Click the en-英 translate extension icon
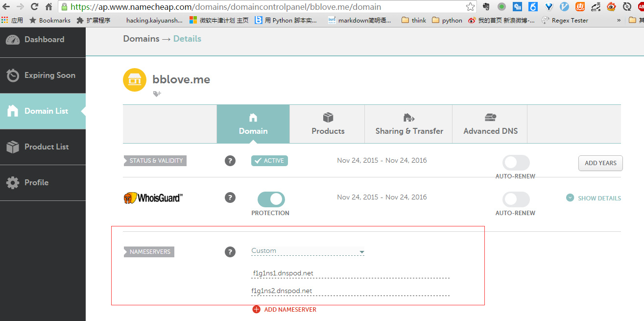This screenshot has height=321, width=644. [x=596, y=7]
